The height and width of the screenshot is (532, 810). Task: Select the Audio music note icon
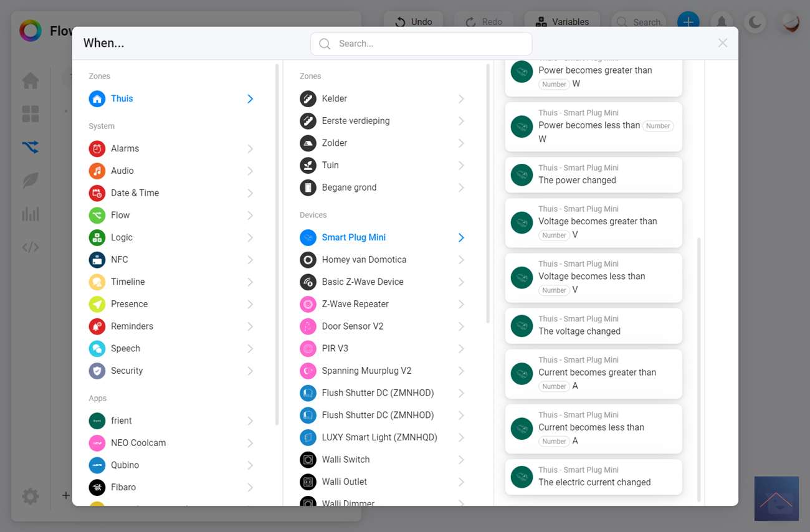tap(97, 171)
